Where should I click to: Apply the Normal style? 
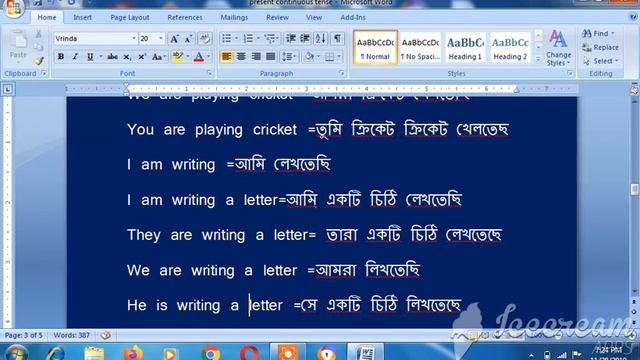click(375, 47)
